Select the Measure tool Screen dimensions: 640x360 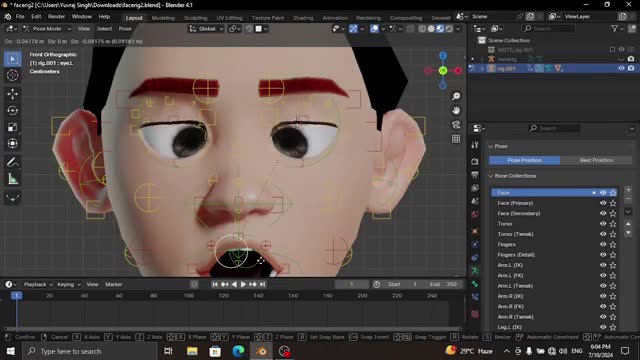[13, 179]
